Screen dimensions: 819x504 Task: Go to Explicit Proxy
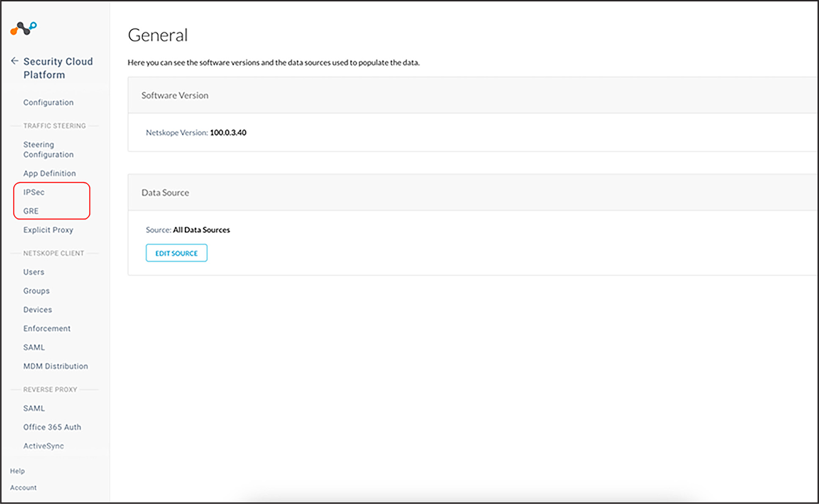tap(48, 230)
